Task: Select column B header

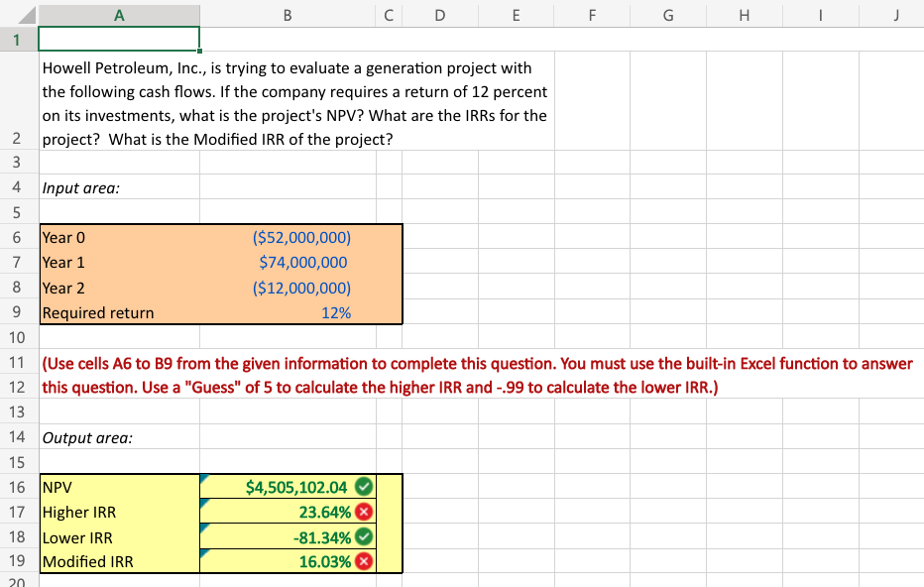Action: [x=288, y=14]
